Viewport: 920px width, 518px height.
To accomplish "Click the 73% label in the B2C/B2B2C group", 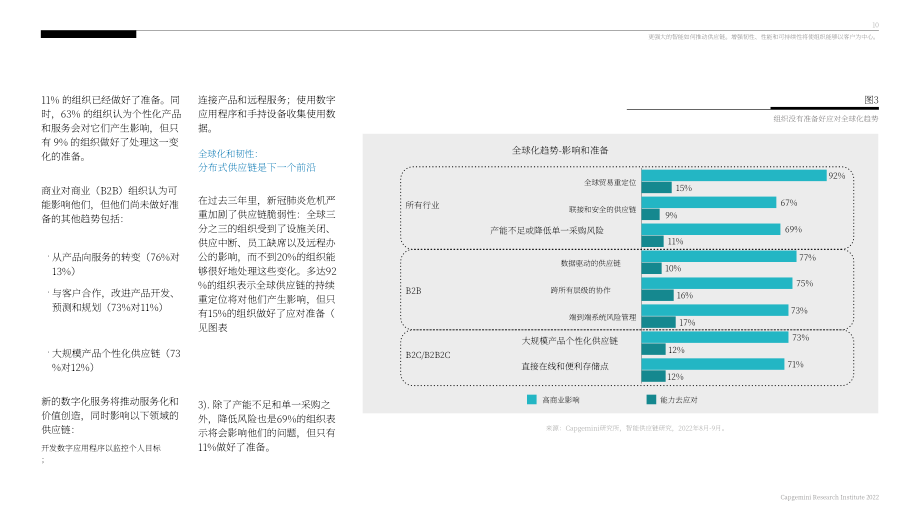I will (800, 337).
